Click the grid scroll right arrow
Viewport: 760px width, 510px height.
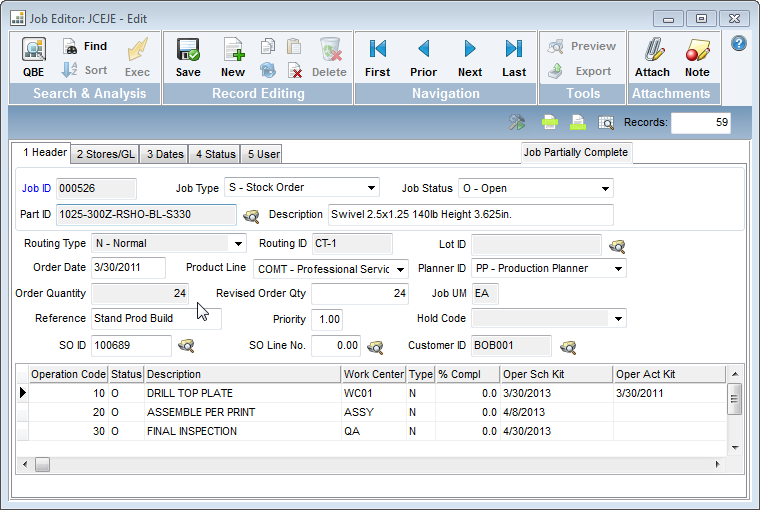(717, 464)
